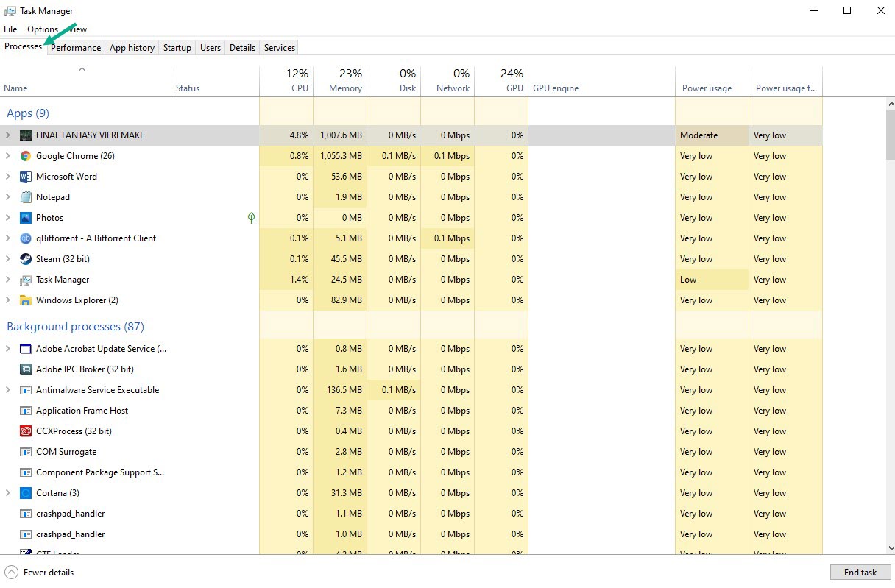Expand the Cortana (3) process group
895x588 pixels.
[x=8, y=493]
